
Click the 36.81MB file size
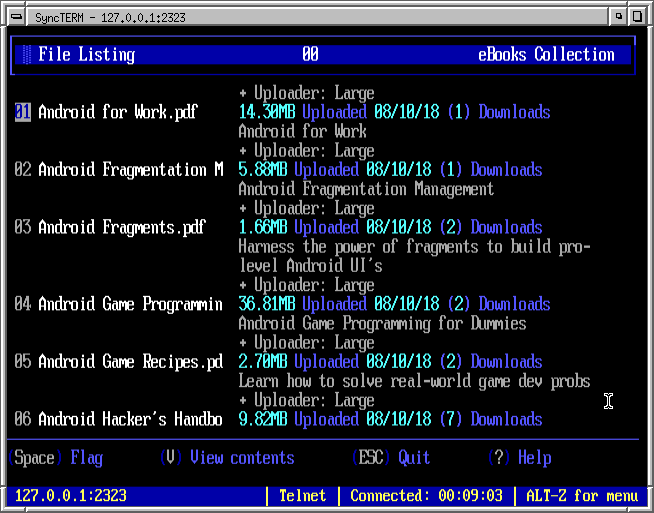click(x=267, y=304)
